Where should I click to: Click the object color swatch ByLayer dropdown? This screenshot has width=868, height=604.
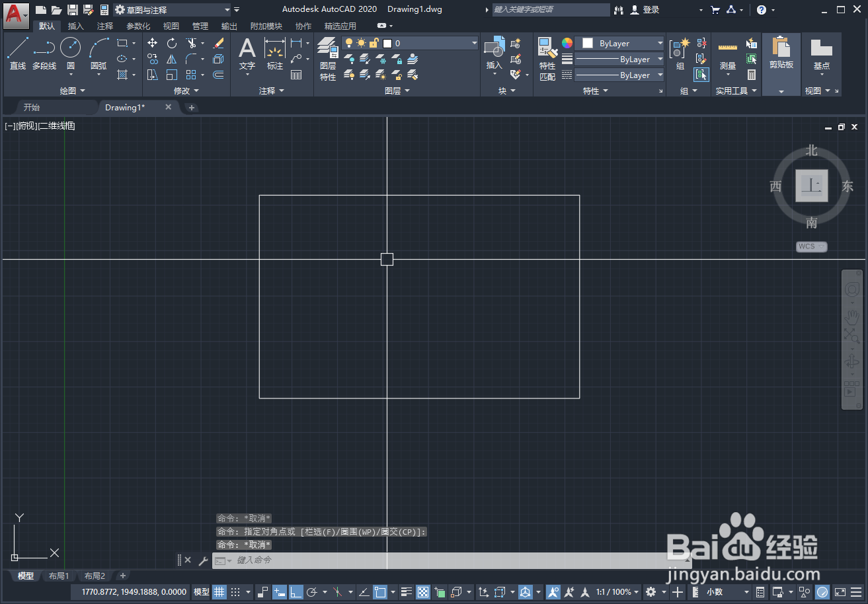point(619,43)
